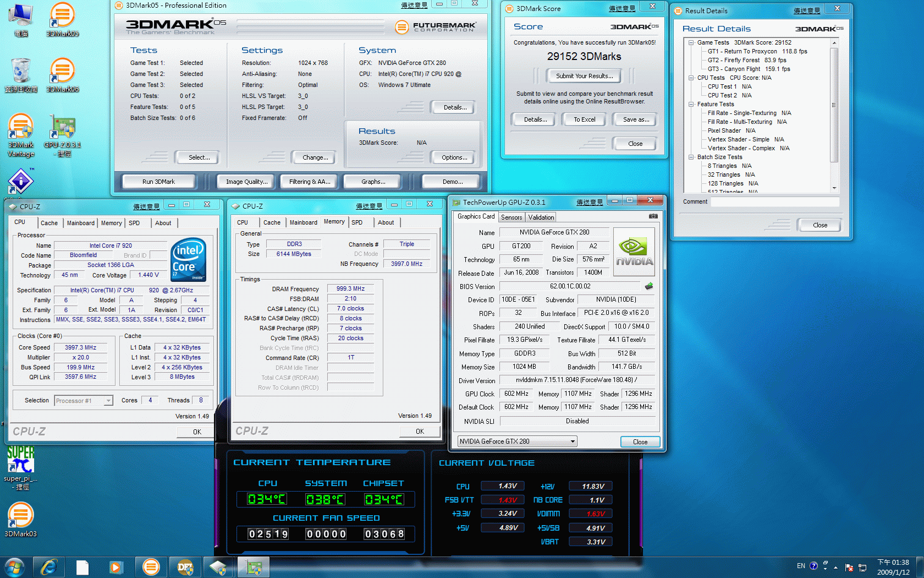Open the Mainboard tab in left CPU-Z
924x578 pixels.
[81, 223]
